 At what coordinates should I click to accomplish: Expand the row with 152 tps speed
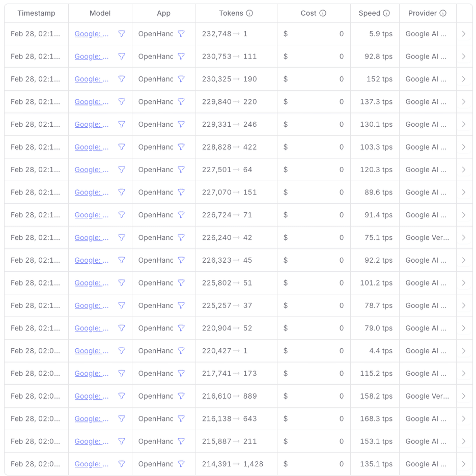point(464,79)
